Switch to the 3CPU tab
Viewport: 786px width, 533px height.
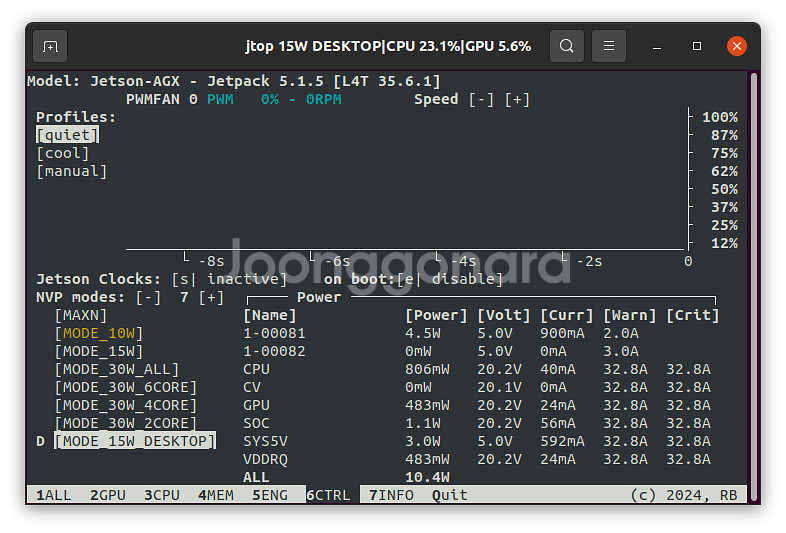(162, 495)
